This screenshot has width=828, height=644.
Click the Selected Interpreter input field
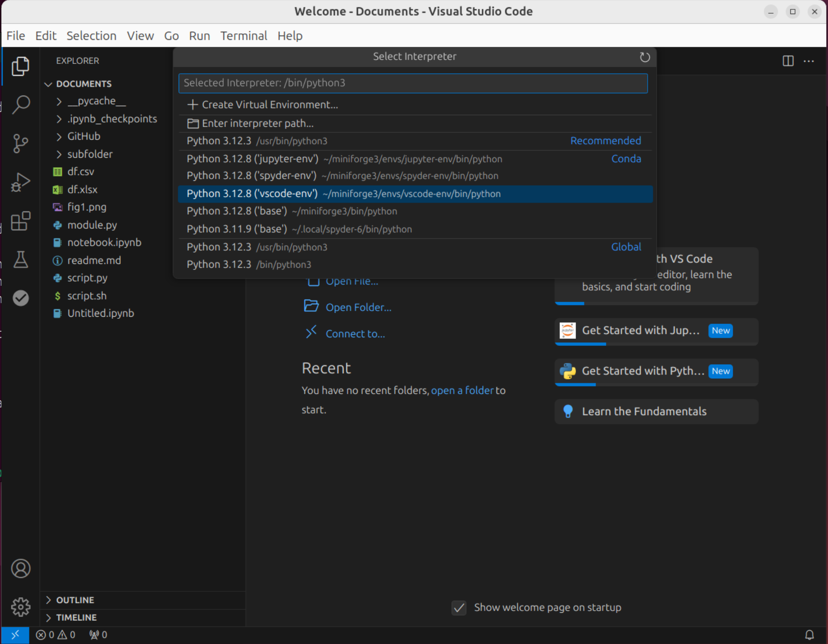[413, 83]
